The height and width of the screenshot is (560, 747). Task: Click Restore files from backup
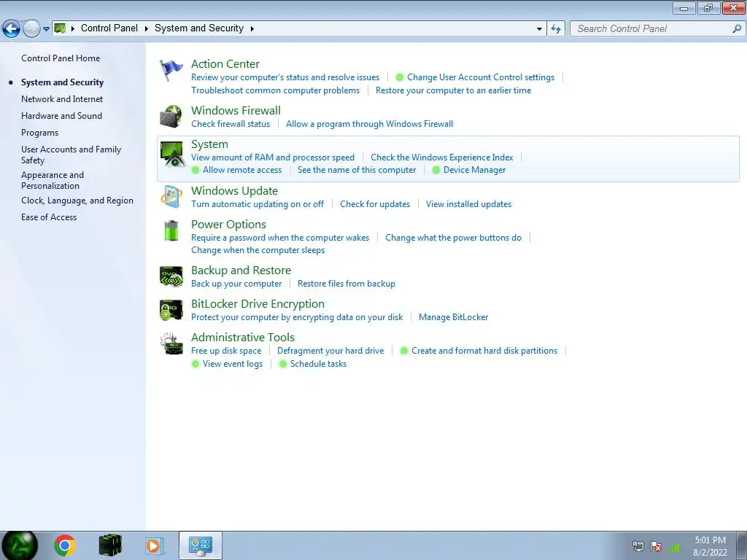pos(347,284)
